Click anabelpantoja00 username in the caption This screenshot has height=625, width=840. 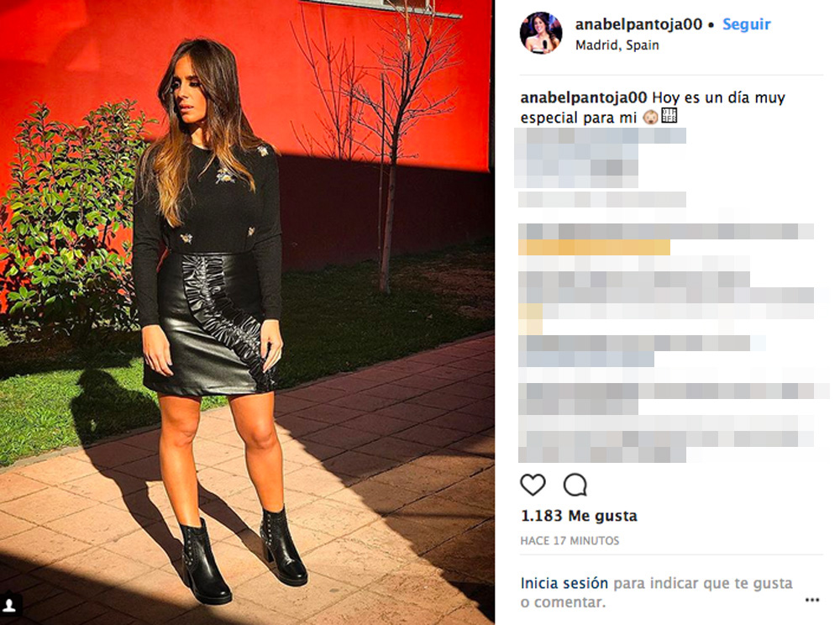tap(584, 97)
